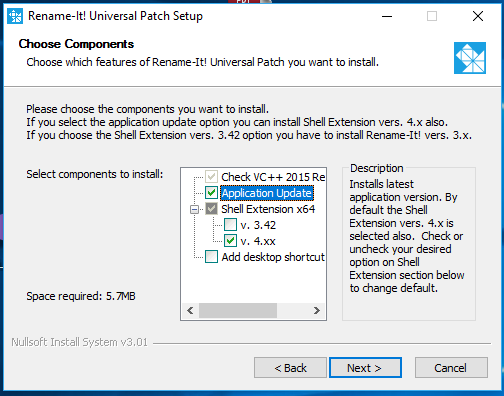Click the Rename-It! title bar app icon
The height and width of the screenshot is (396, 504).
point(15,16)
